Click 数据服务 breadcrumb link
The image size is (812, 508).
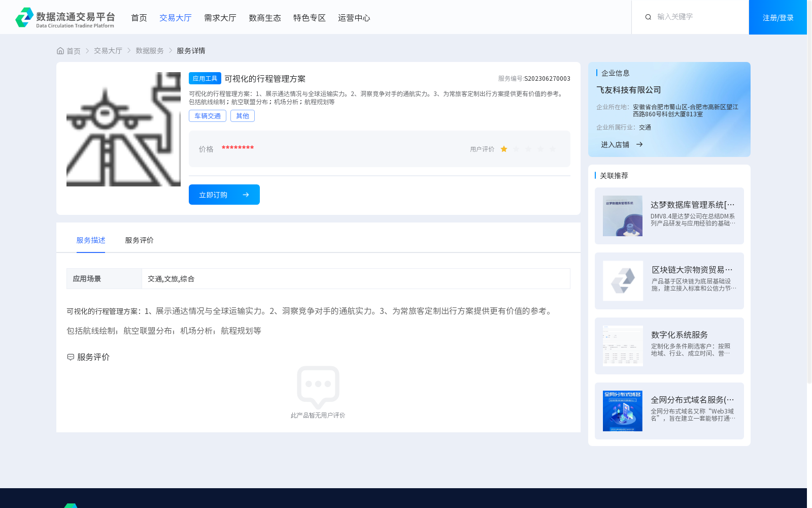click(150, 51)
